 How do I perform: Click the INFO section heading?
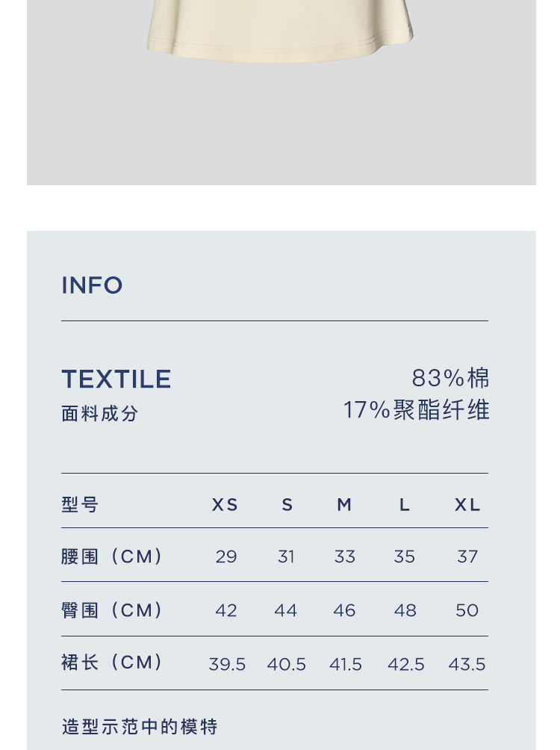pyautogui.click(x=92, y=285)
